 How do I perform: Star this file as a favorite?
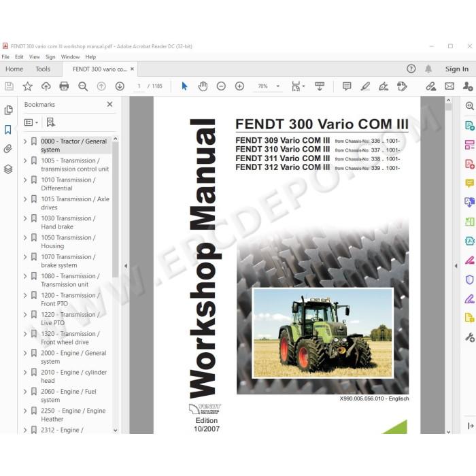click(x=28, y=86)
